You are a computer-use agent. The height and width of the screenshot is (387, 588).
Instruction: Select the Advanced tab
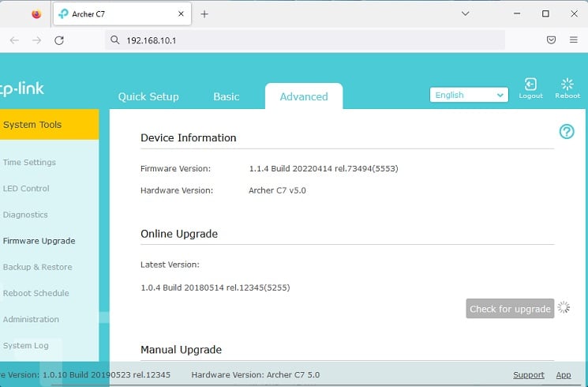(x=304, y=96)
